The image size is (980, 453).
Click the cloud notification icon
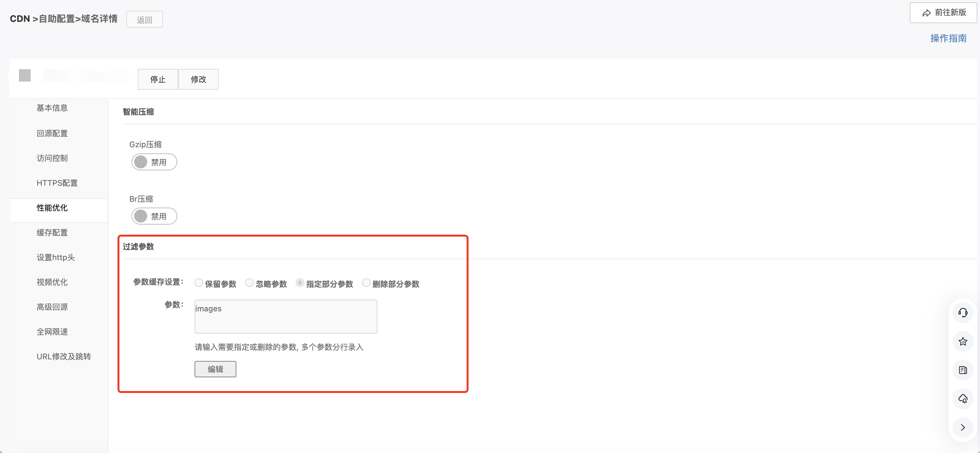962,398
